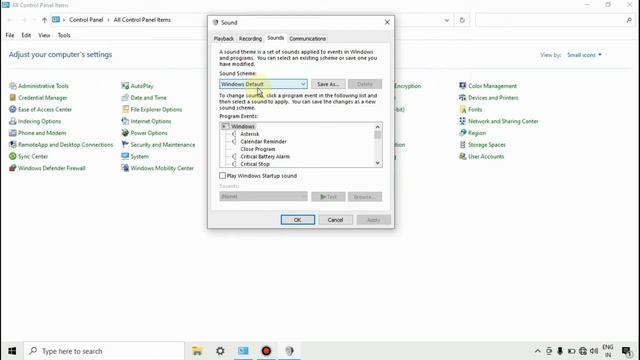Click the Save As button

coord(328,84)
